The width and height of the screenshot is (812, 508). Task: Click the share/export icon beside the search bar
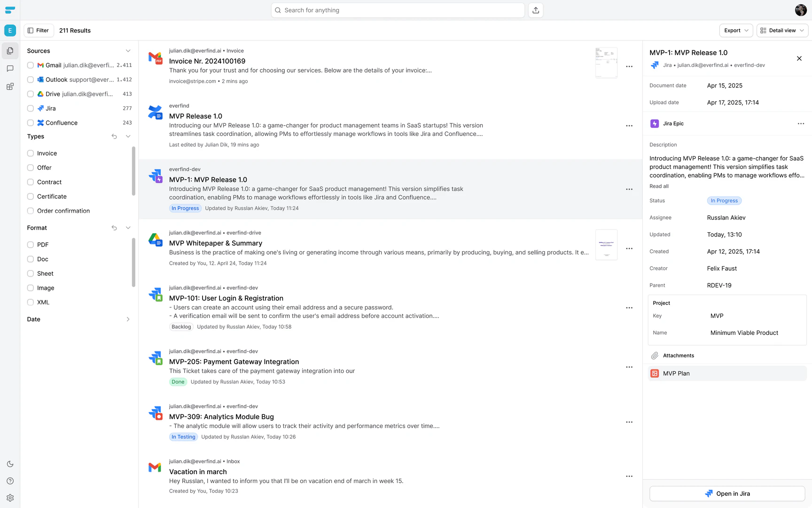click(x=535, y=10)
